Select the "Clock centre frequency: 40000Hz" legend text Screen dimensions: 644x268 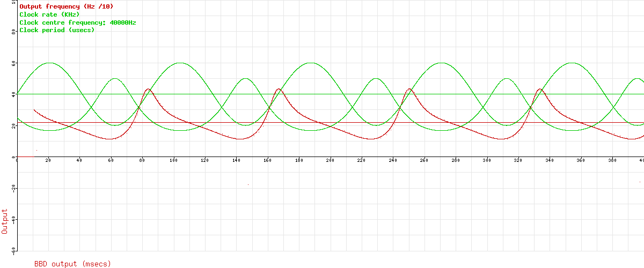[78, 23]
